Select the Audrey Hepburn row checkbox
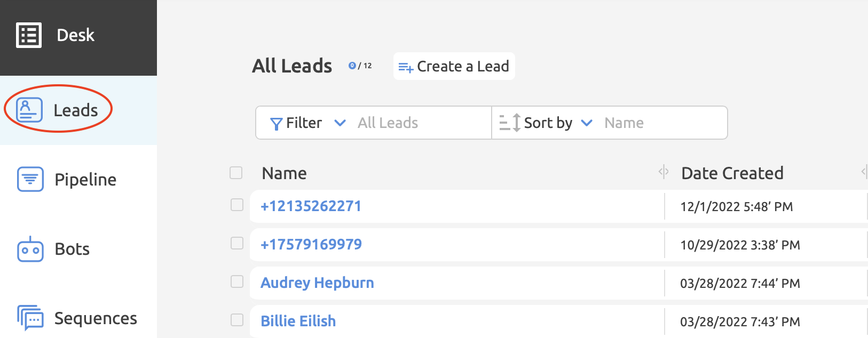Screen dimensions: 868x338 tap(237, 282)
